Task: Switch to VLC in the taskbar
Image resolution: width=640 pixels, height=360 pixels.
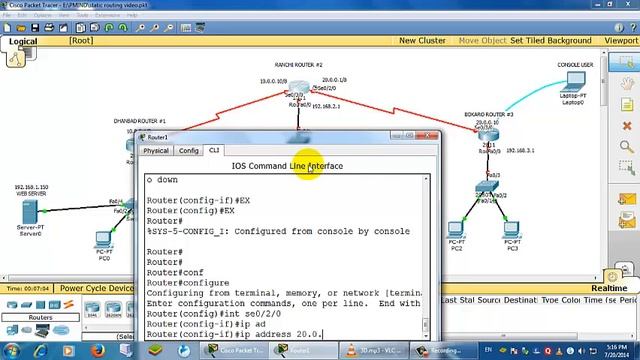Action: 373,351
